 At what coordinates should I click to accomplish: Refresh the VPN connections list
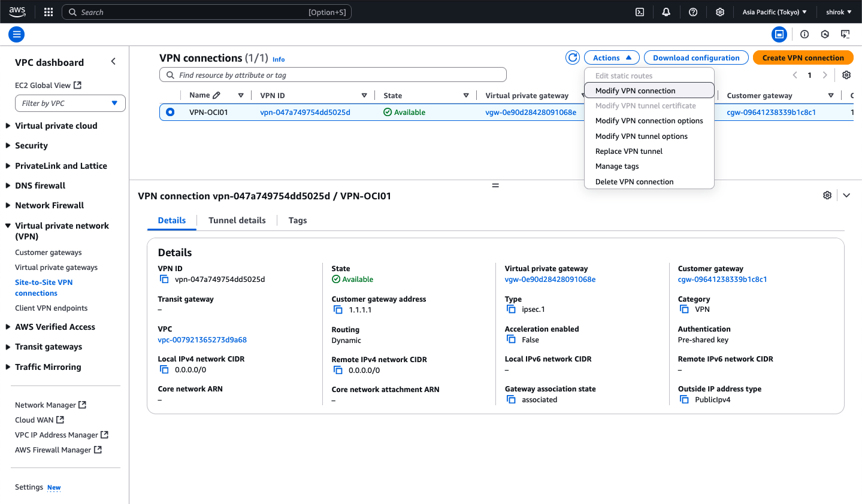pos(572,57)
